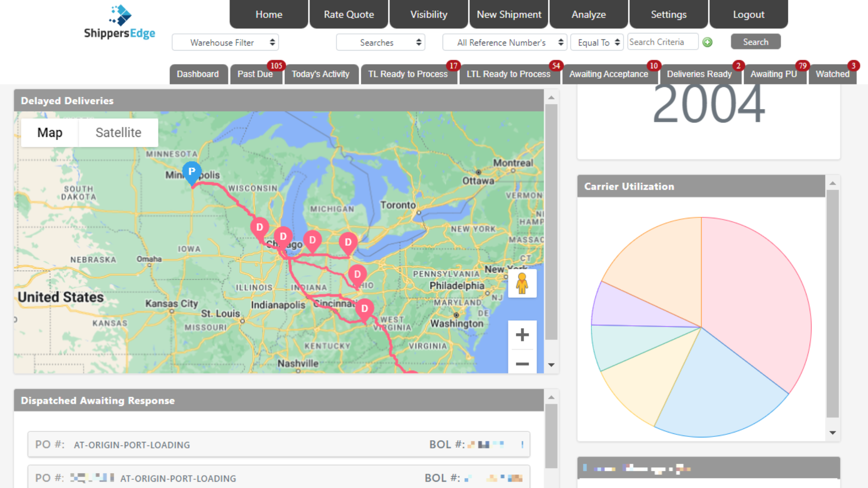Open the LTL Ready to Process tab
This screenshot has height=488, width=868.
508,74
